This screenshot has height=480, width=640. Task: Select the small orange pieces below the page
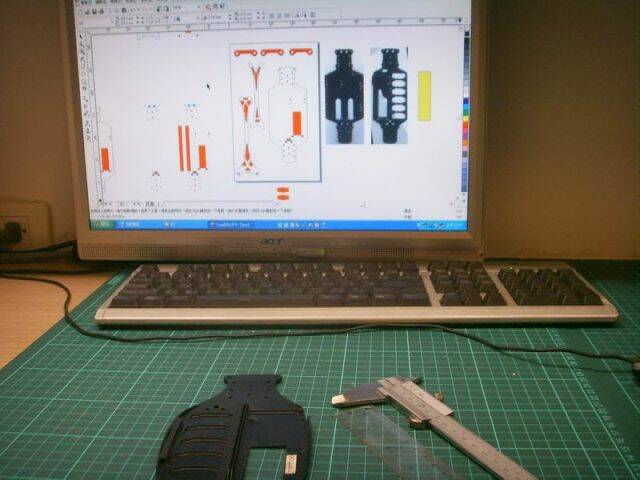tap(283, 193)
